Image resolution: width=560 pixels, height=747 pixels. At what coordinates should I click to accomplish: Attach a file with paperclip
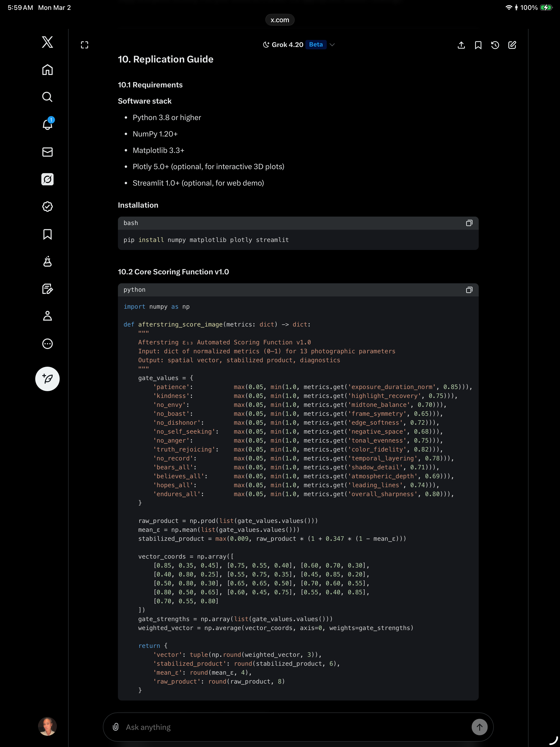point(116,727)
